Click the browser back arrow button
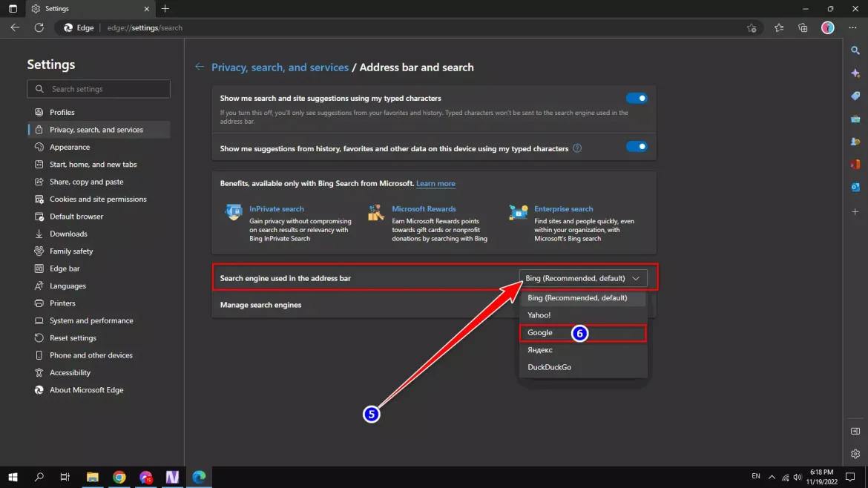 (15, 27)
